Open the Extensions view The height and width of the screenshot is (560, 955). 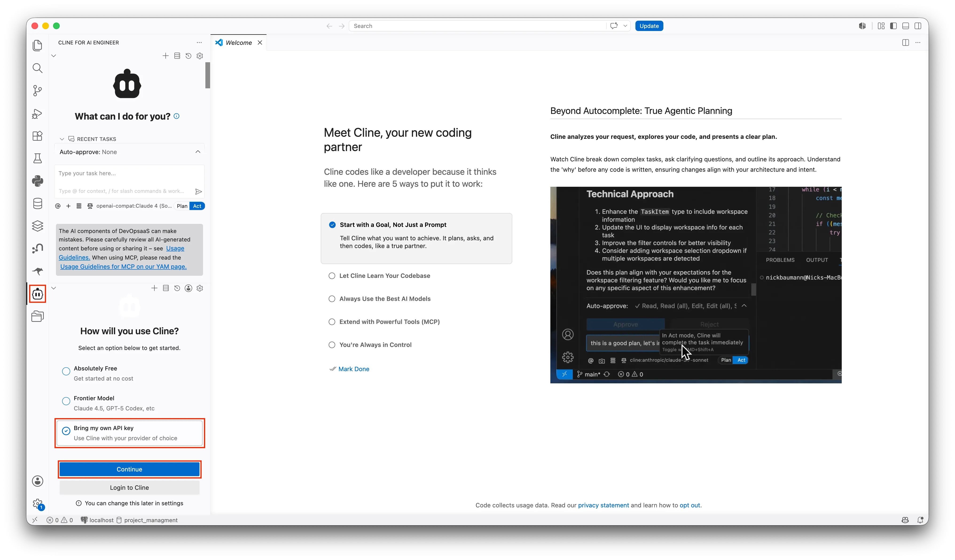[38, 136]
